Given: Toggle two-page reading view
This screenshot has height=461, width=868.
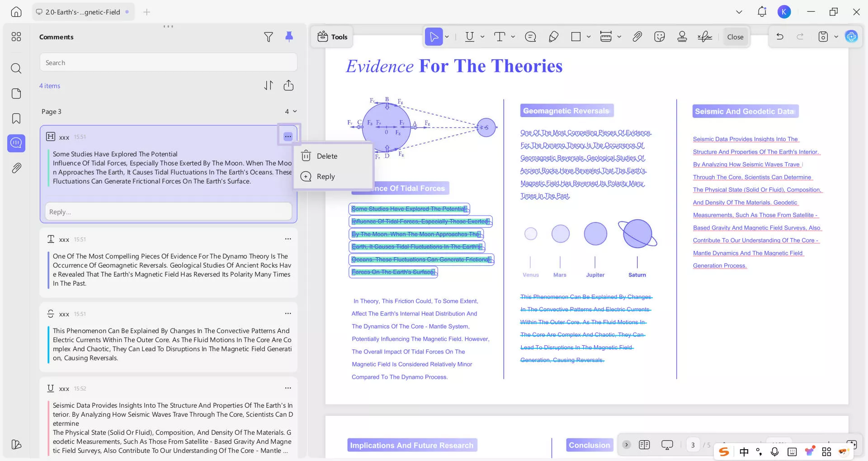Looking at the screenshot, I should click(x=644, y=445).
